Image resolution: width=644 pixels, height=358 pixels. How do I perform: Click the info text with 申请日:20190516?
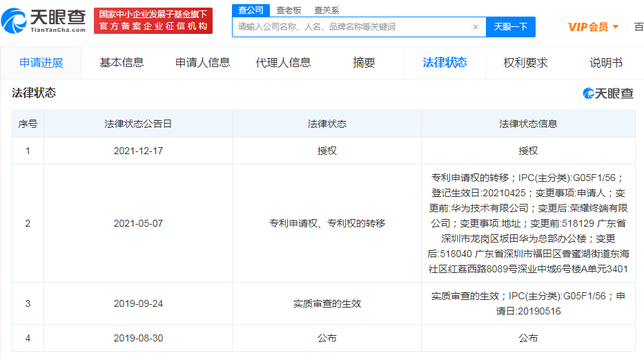[x=528, y=303]
